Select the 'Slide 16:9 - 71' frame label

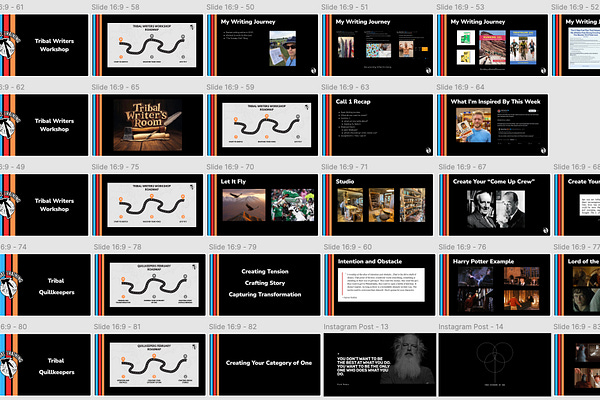pos(344,167)
